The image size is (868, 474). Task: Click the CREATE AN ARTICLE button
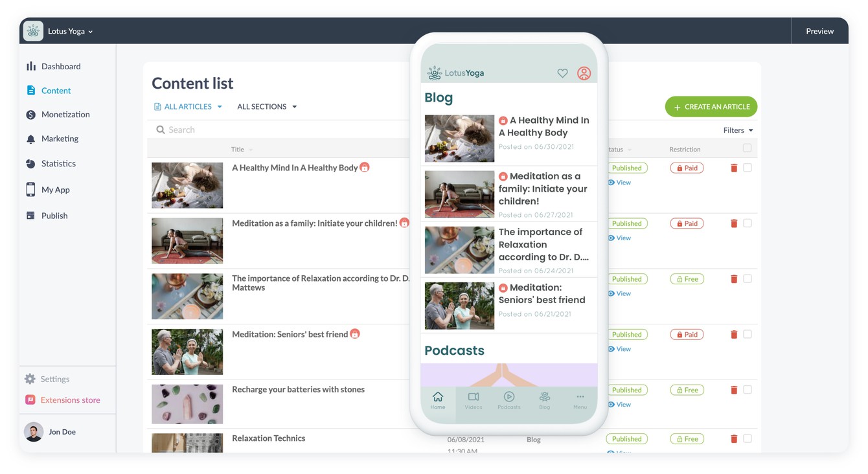click(711, 106)
